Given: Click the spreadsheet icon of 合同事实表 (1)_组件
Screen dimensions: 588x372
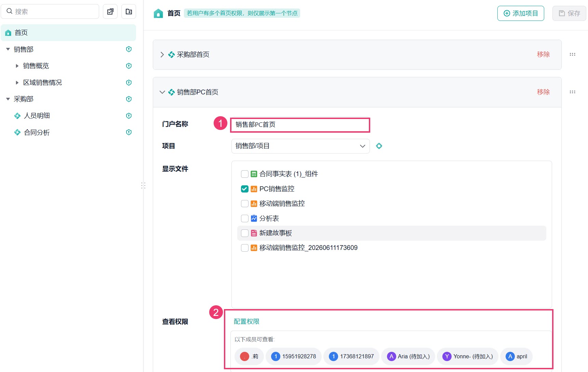Looking at the screenshot, I should pyautogui.click(x=254, y=174).
